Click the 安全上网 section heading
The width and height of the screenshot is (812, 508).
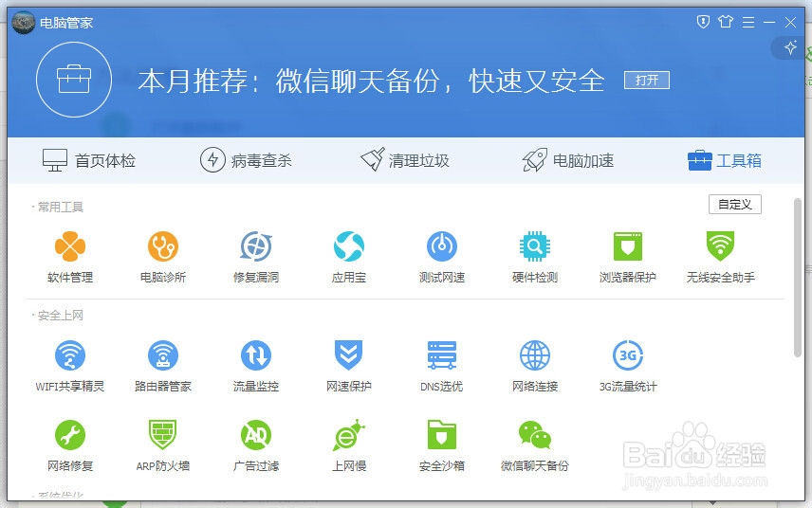(x=60, y=316)
